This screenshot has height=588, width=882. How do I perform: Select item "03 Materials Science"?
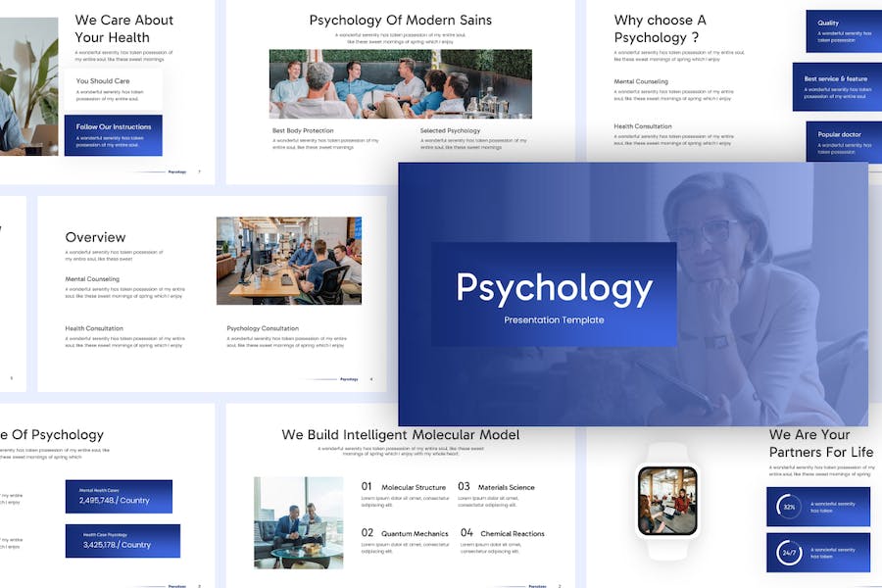496,487
